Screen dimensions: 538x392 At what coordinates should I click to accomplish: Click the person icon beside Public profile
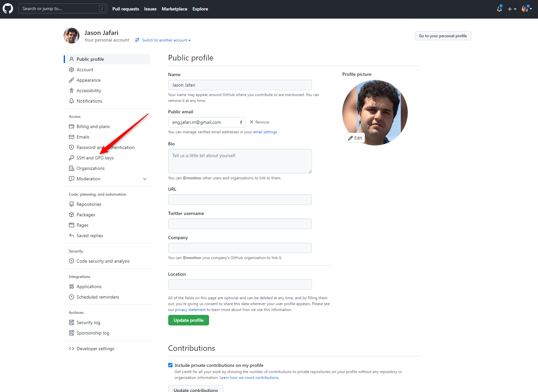tap(72, 59)
